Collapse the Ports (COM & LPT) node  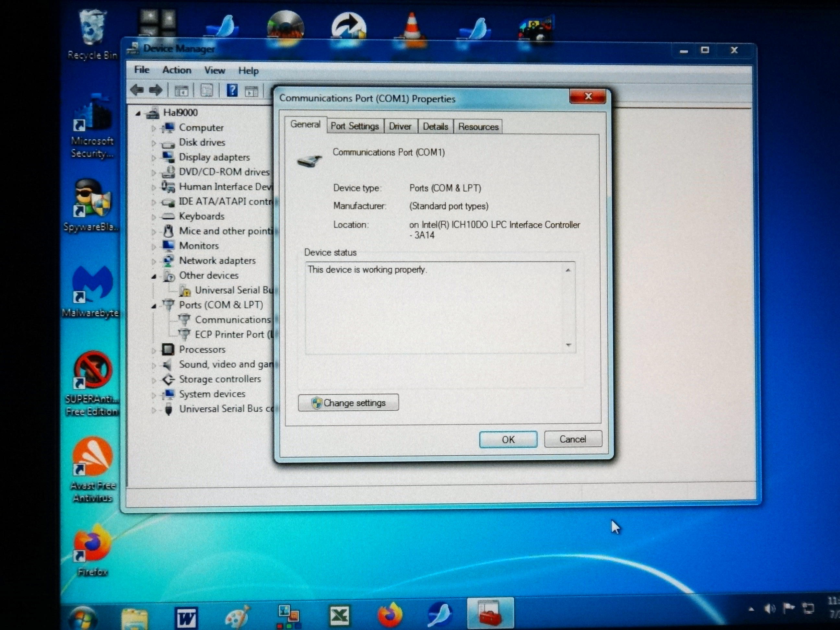click(x=153, y=306)
